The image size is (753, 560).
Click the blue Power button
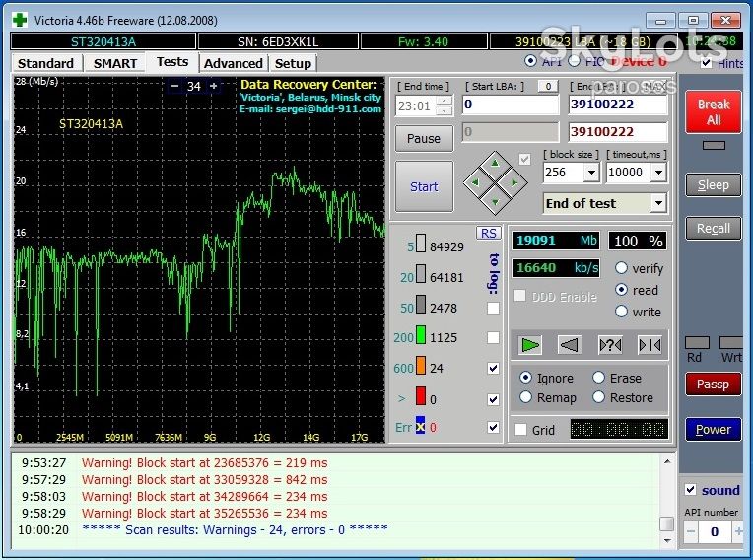tap(714, 429)
